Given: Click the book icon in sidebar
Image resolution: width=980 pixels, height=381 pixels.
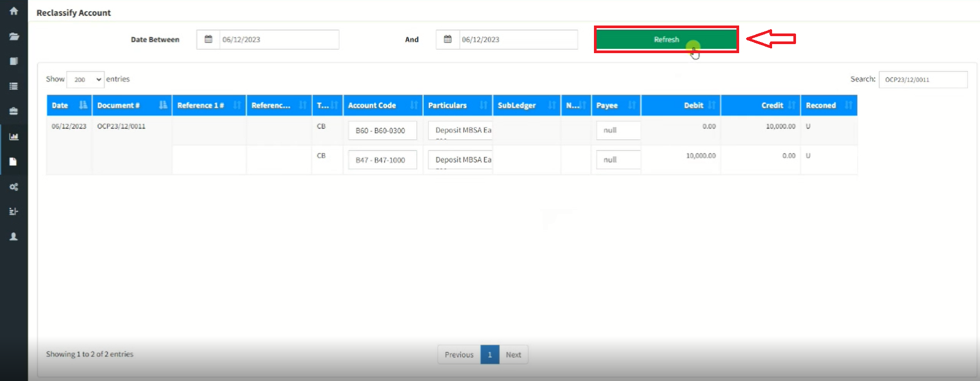Looking at the screenshot, I should click(14, 61).
